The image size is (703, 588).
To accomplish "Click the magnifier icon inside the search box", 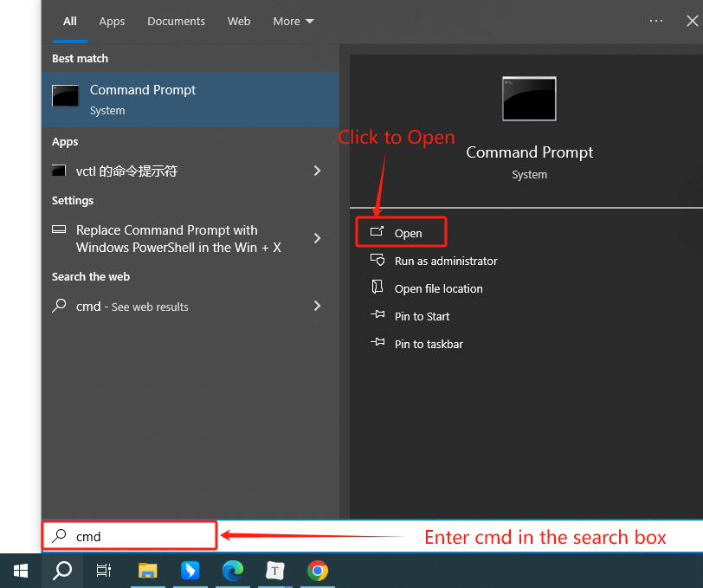I will tap(59, 536).
